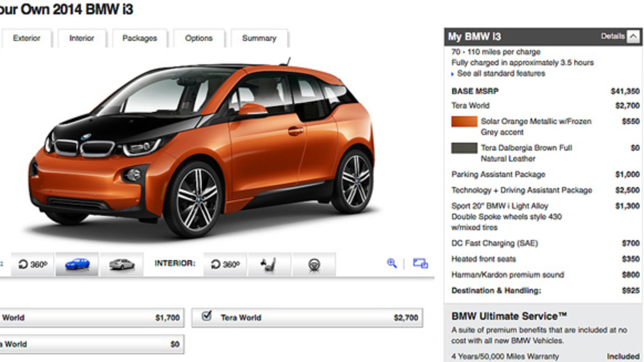644x362 pixels.
Task: Click Details in the My BMW i3 header
Action: click(612, 36)
